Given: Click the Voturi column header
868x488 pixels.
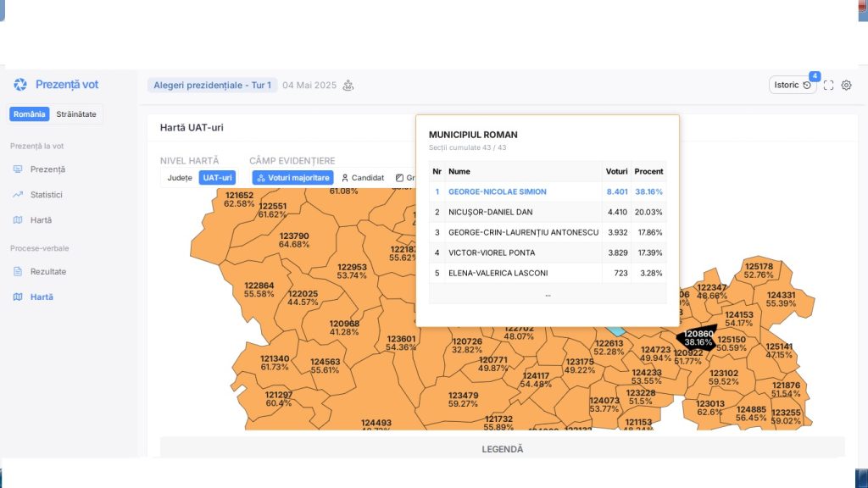Looking at the screenshot, I should [616, 171].
